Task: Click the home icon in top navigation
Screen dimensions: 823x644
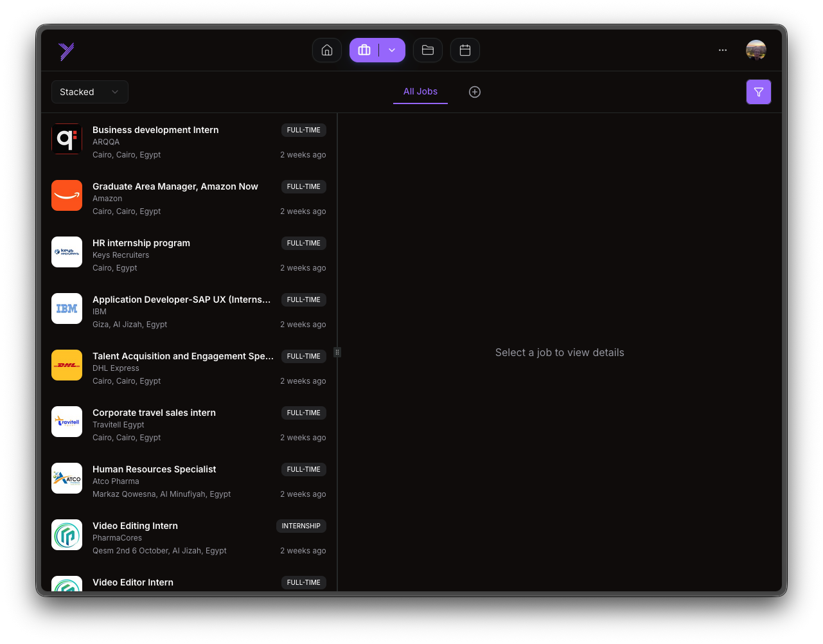Action: 327,50
